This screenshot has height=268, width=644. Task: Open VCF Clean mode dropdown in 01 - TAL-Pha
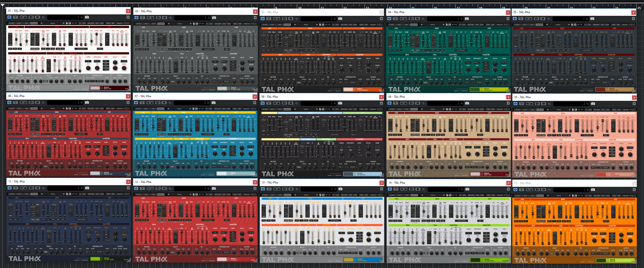click(x=100, y=49)
